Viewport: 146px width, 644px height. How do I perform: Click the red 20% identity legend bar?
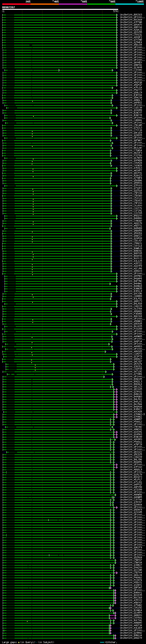click(x=16, y=4)
